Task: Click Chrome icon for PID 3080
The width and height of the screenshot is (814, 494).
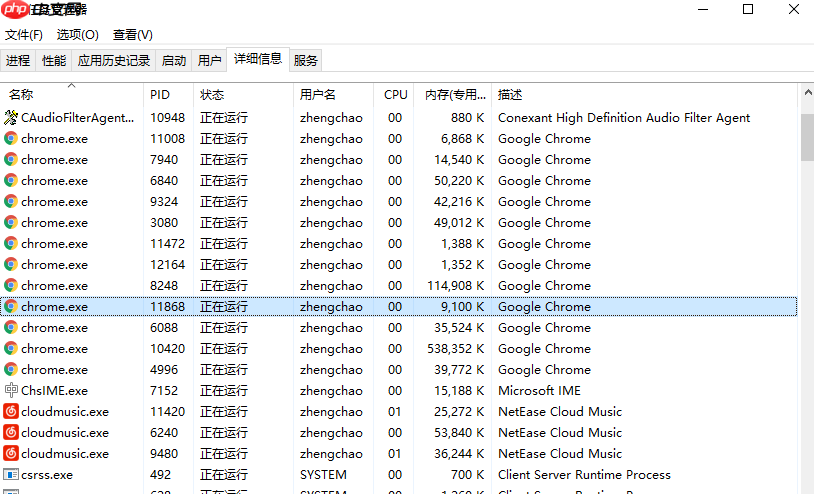Action: point(10,223)
